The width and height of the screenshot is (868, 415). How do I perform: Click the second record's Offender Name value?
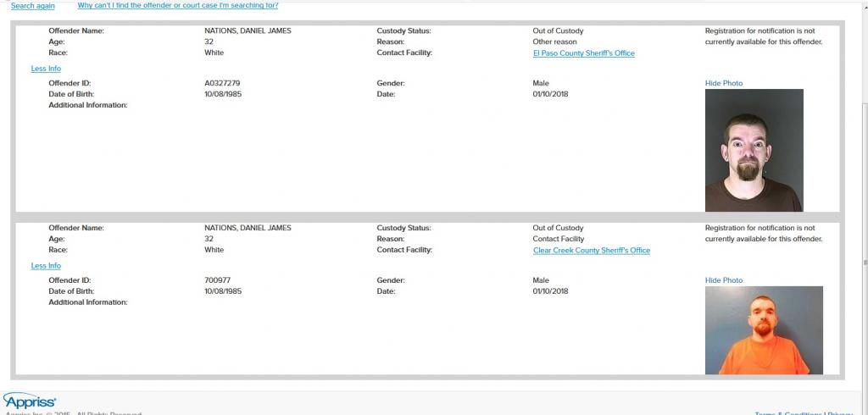[248, 228]
